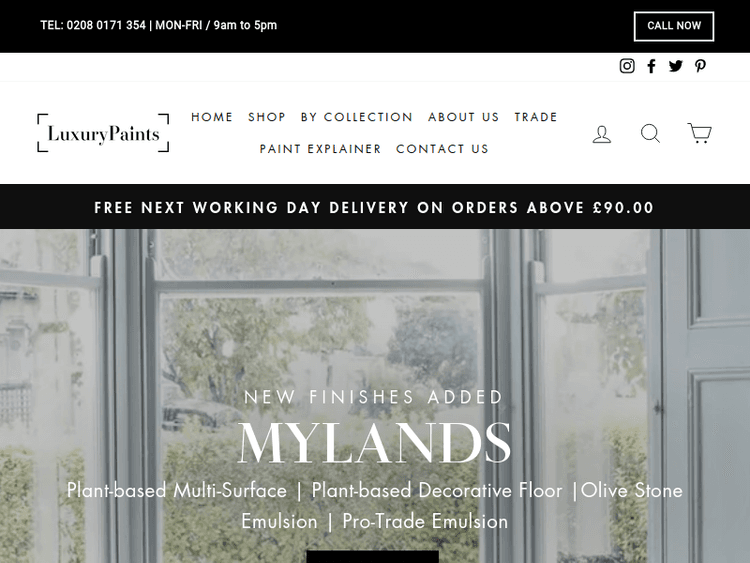Open the Instagram social icon
The width and height of the screenshot is (750, 563).
click(x=627, y=66)
